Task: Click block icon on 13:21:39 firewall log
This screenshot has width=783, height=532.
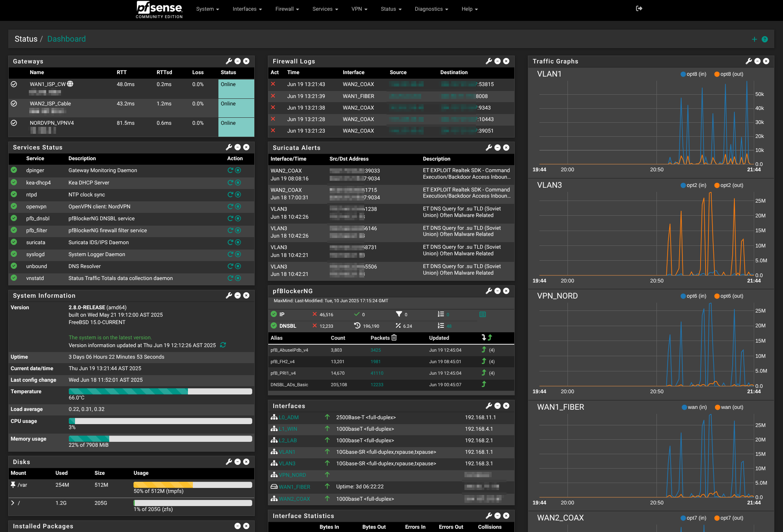Action: (273, 96)
